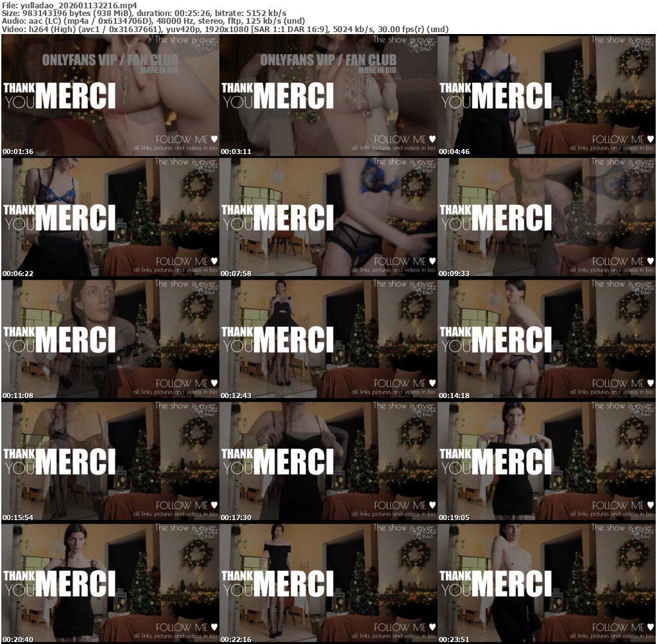View the frame marked 00:22:16
657x644 pixels.
(x=328, y=584)
